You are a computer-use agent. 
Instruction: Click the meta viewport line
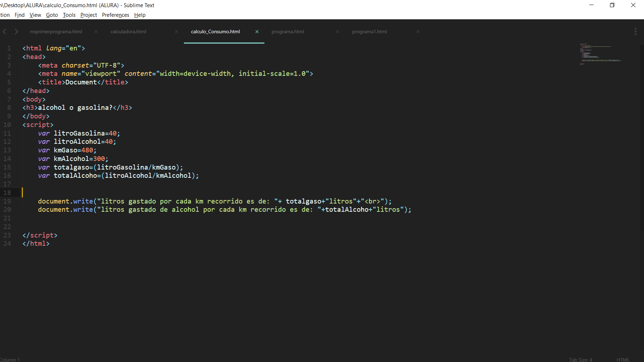click(176, 74)
